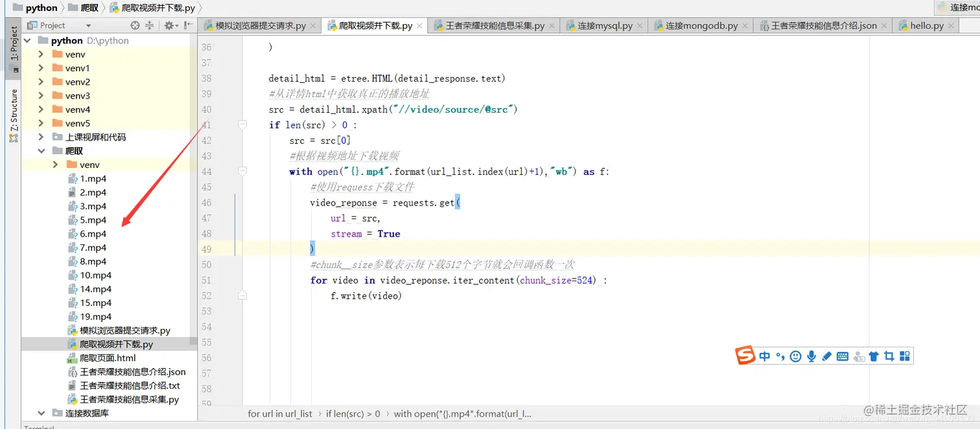
Task: Click the Sogou account login person icon
Action: pyautogui.click(x=859, y=356)
